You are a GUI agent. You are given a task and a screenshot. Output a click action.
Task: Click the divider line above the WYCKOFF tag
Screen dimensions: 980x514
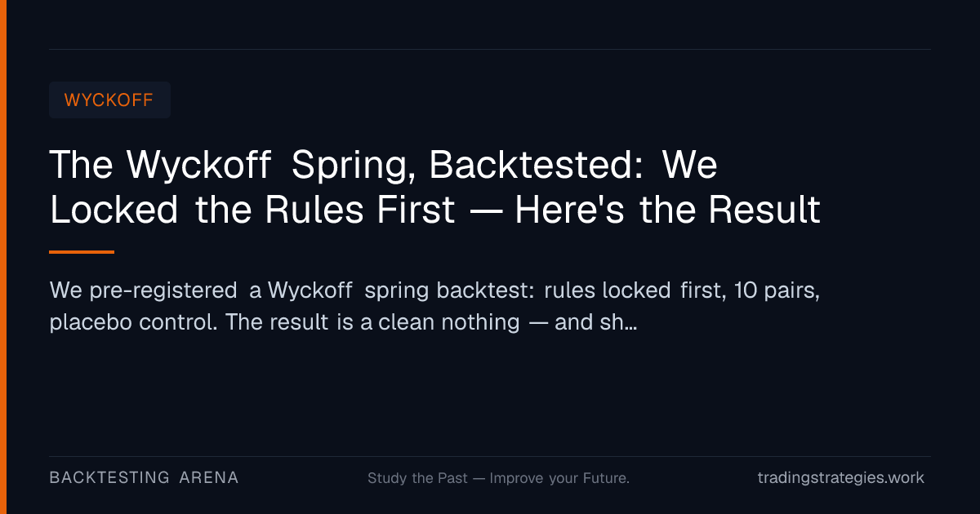point(490,49)
